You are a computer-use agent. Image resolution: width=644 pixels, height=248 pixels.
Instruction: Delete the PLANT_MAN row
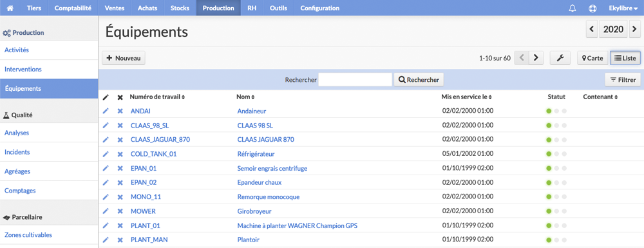coord(120,240)
